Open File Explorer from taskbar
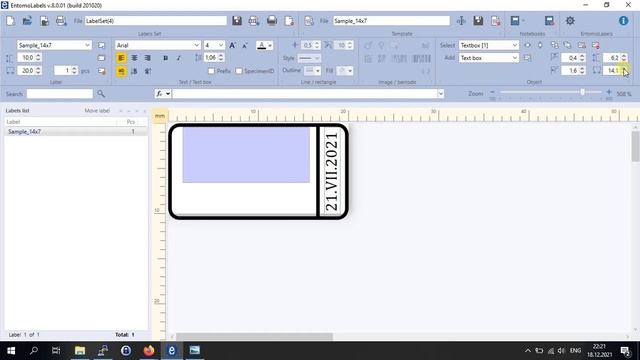This screenshot has height=360, width=640. tap(80, 351)
